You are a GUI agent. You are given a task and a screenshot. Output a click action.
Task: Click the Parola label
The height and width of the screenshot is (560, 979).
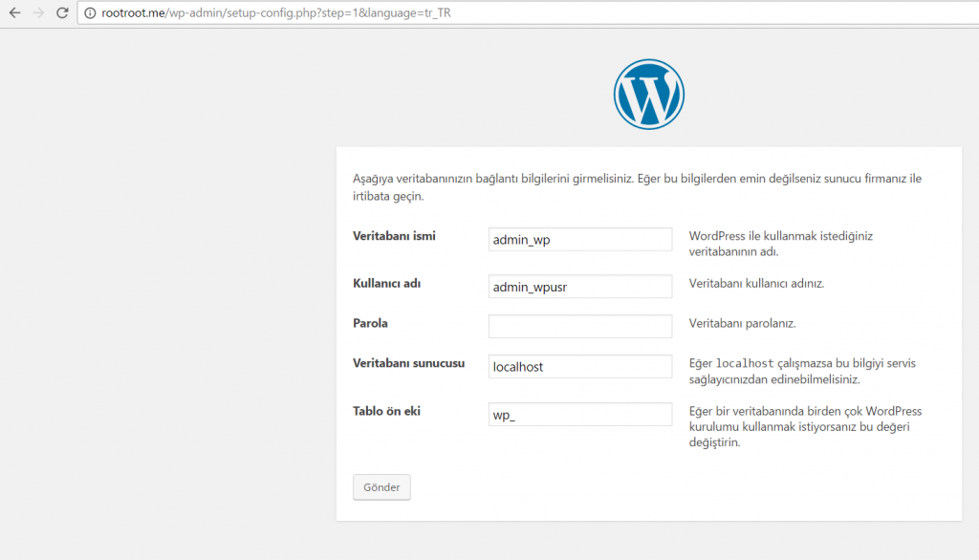coord(370,323)
